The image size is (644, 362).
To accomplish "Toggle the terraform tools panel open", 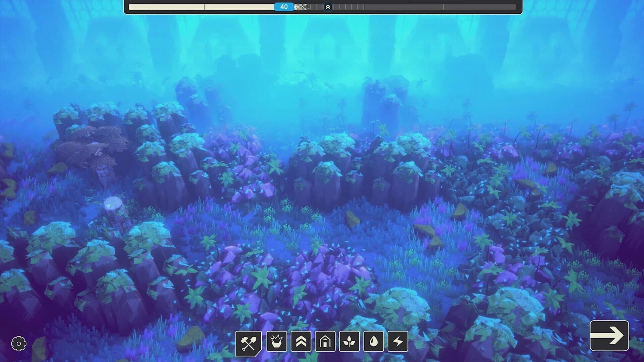I will point(249,342).
